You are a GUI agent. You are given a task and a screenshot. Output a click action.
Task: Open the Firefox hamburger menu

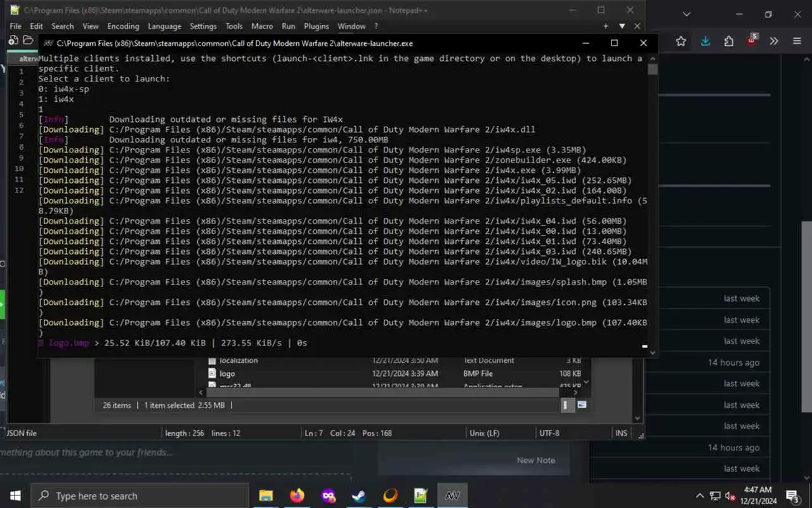(x=797, y=41)
